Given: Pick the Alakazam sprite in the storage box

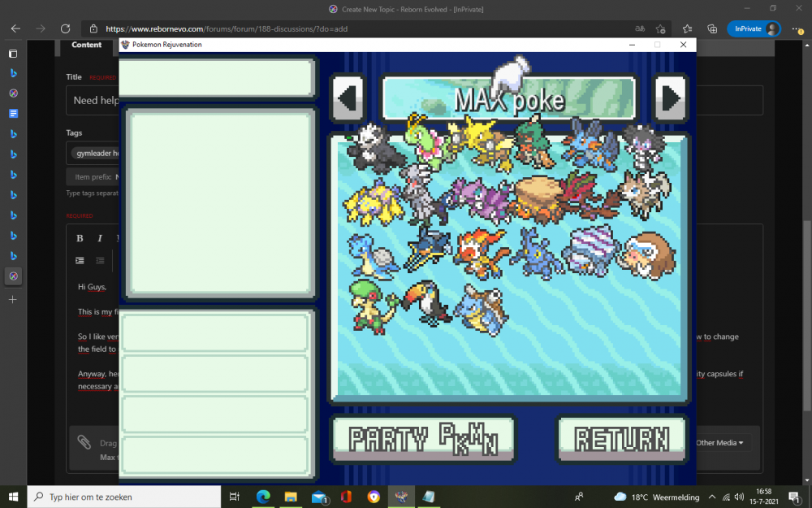Looking at the screenshot, I should (x=482, y=142).
